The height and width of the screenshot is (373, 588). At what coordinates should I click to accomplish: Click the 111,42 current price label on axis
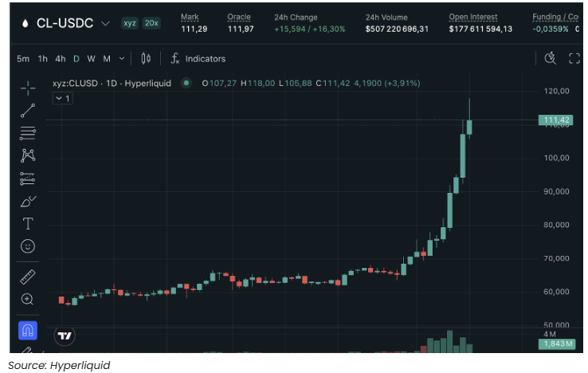(555, 120)
